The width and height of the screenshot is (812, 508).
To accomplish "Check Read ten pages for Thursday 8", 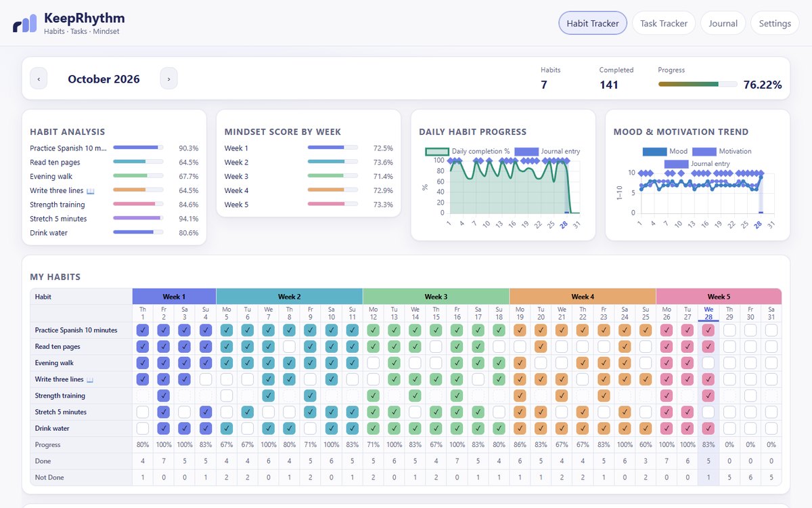I will point(290,347).
